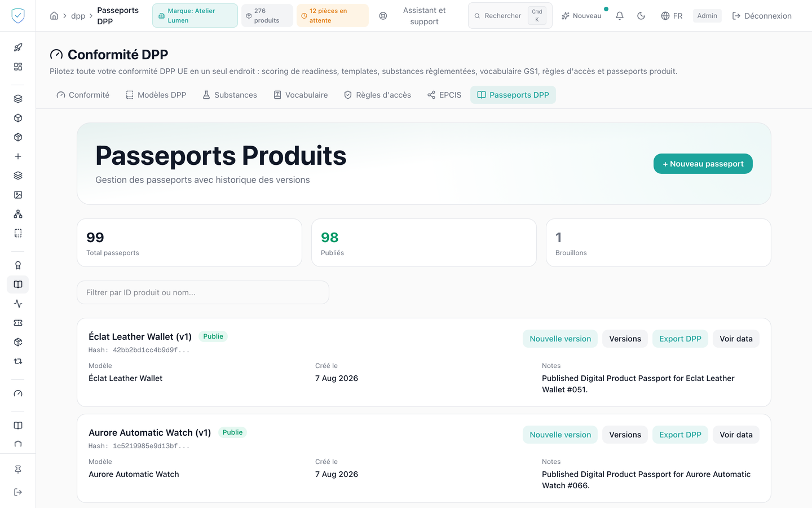
Task: Open the Rechercher search box
Action: point(510,16)
